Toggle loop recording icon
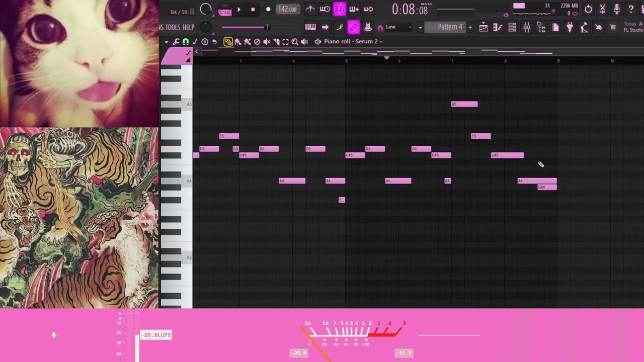The image size is (644, 362). (x=368, y=9)
